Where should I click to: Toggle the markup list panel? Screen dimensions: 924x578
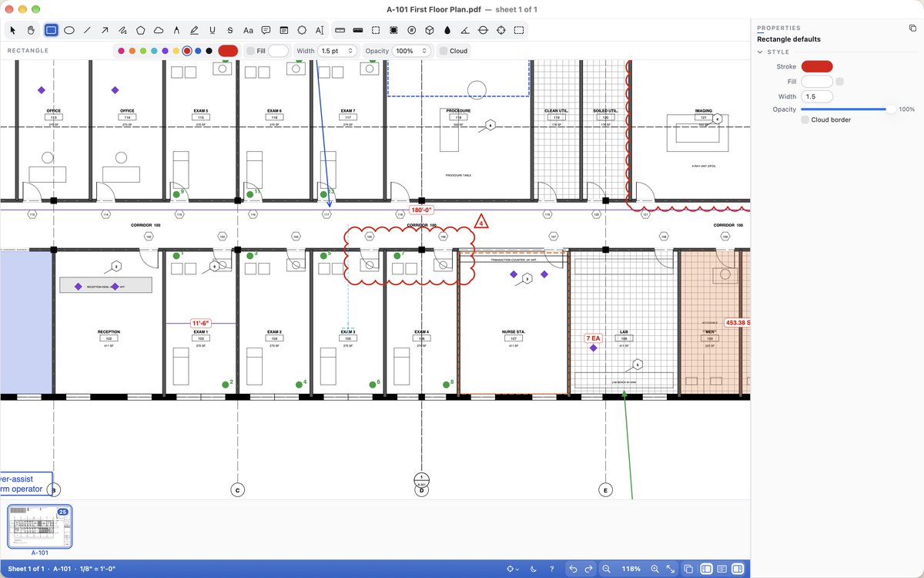[x=722, y=569]
